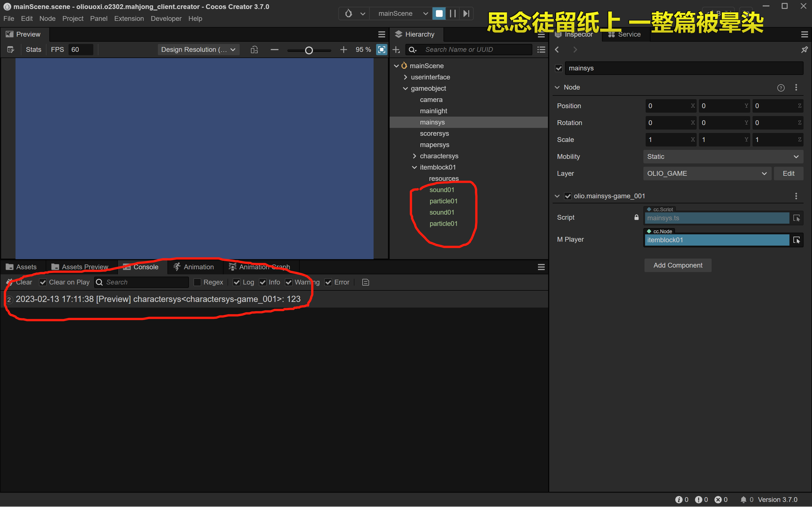Click the Add Component button
This screenshot has width=812, height=507.
point(678,265)
